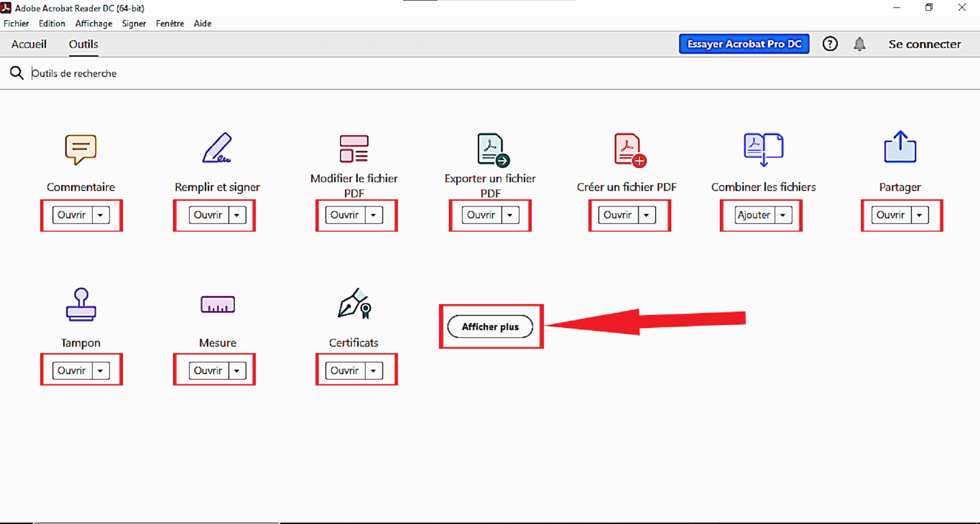The image size is (980, 524).
Task: Click the Certificats pen nib icon
Action: pos(355,303)
